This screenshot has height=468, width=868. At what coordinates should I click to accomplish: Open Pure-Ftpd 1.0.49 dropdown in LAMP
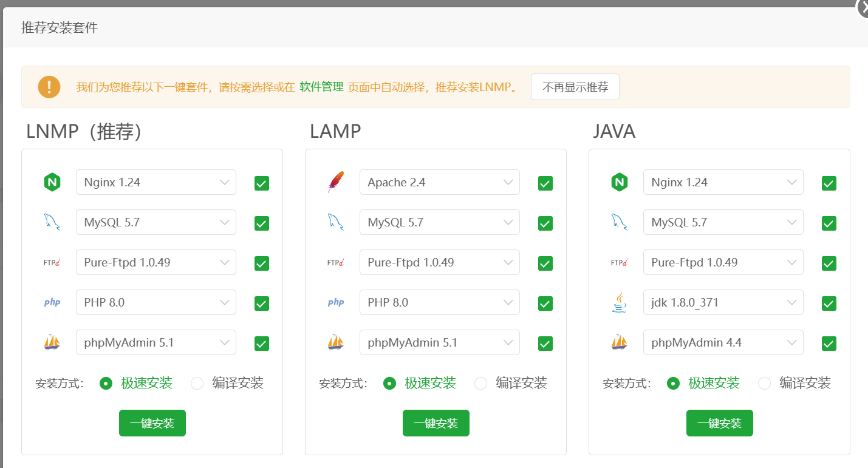coord(440,262)
